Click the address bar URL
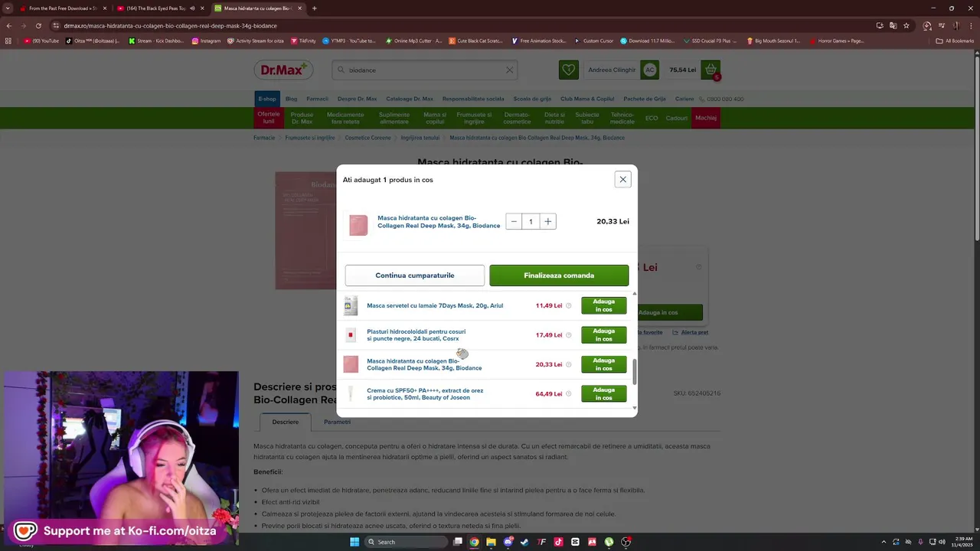Viewport: 980px width, 551px height. tap(170, 25)
